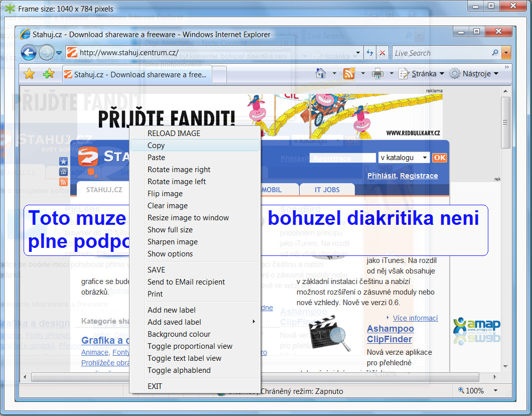532x416 pixels.
Task: Open a new blank tab button
Action: pos(219,74)
